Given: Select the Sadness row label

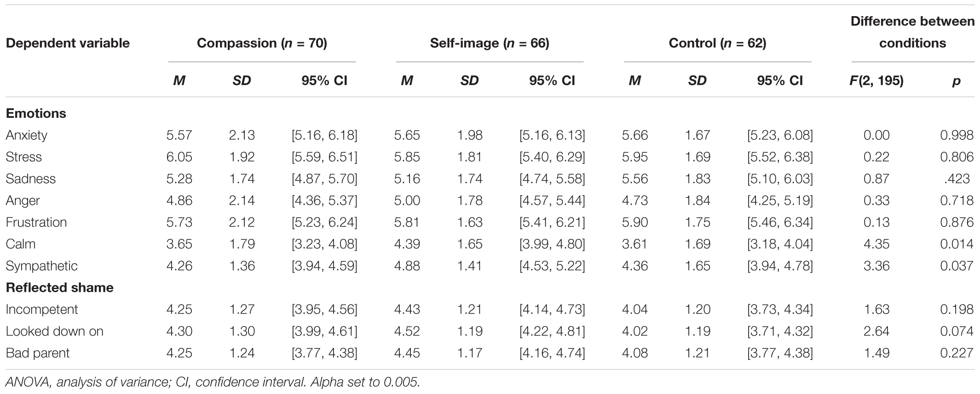Looking at the screenshot, I should click(31, 179).
